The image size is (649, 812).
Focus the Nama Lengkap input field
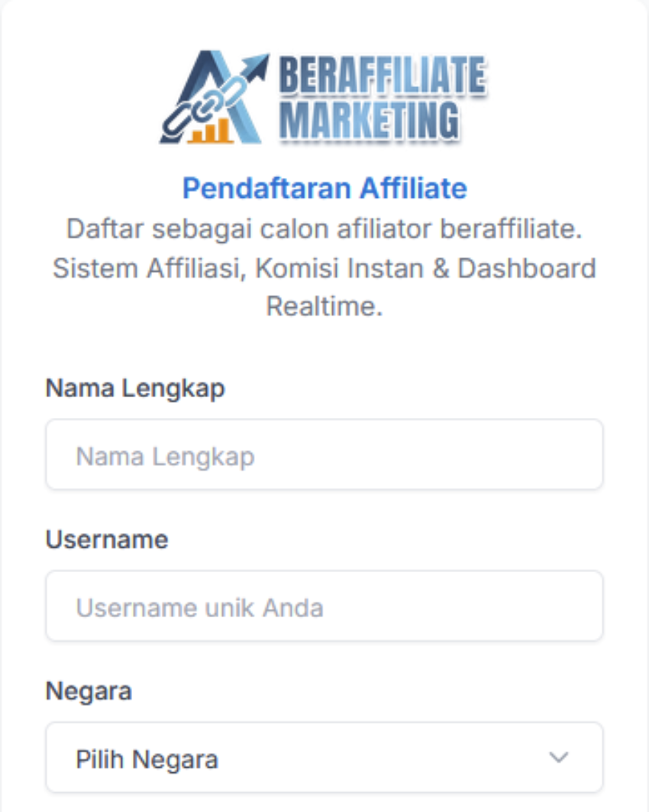tap(324, 456)
